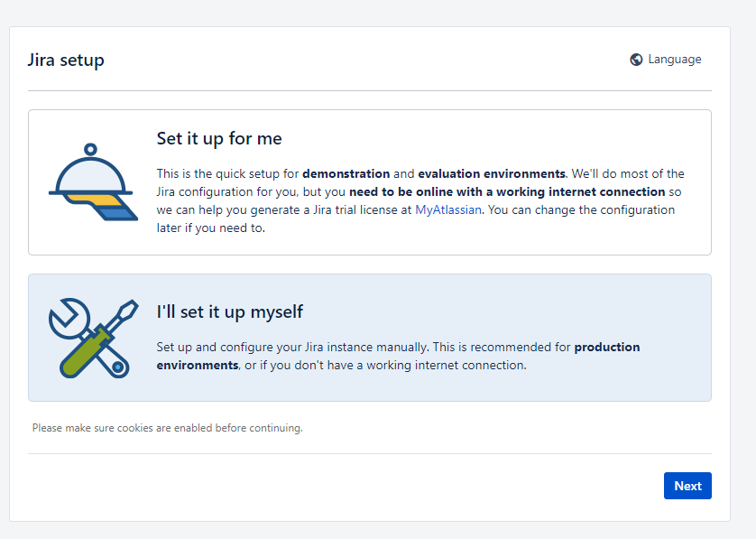This screenshot has height=539, width=756.
Task: Click the Next button
Action: pyautogui.click(x=687, y=486)
